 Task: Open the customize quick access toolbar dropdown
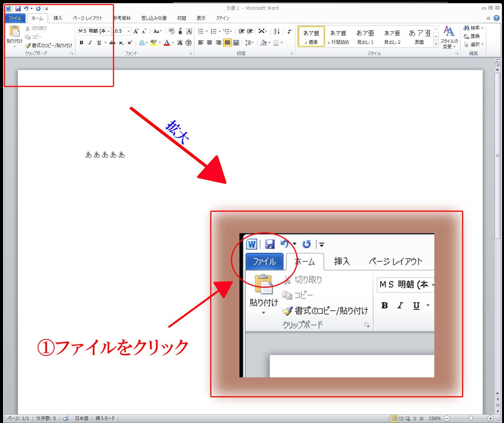click(46, 9)
